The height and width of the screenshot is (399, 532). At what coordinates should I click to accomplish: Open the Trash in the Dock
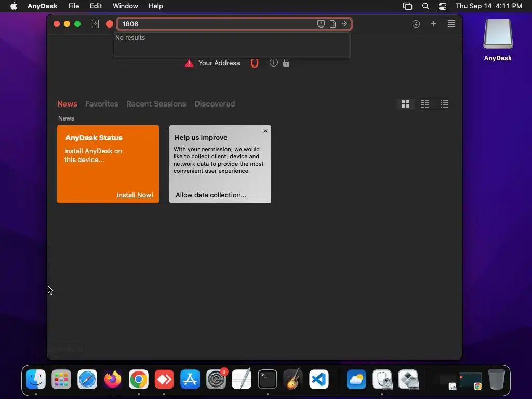tap(496, 379)
